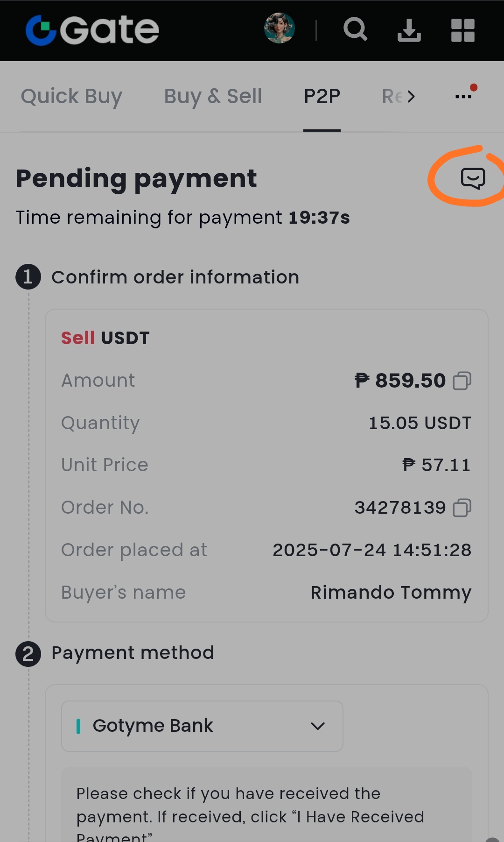504x842 pixels.
Task: Select the P2P tab
Action: [x=322, y=97]
